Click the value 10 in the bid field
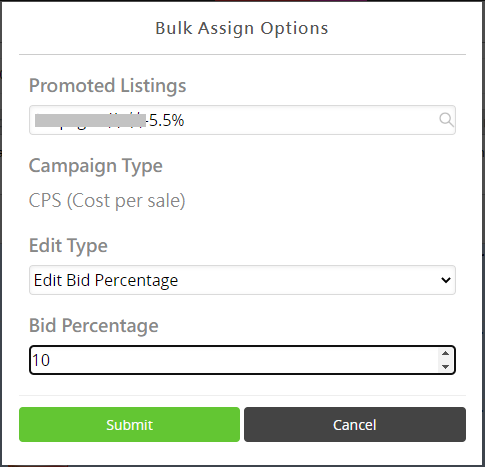The height and width of the screenshot is (467, 485). [x=41, y=360]
